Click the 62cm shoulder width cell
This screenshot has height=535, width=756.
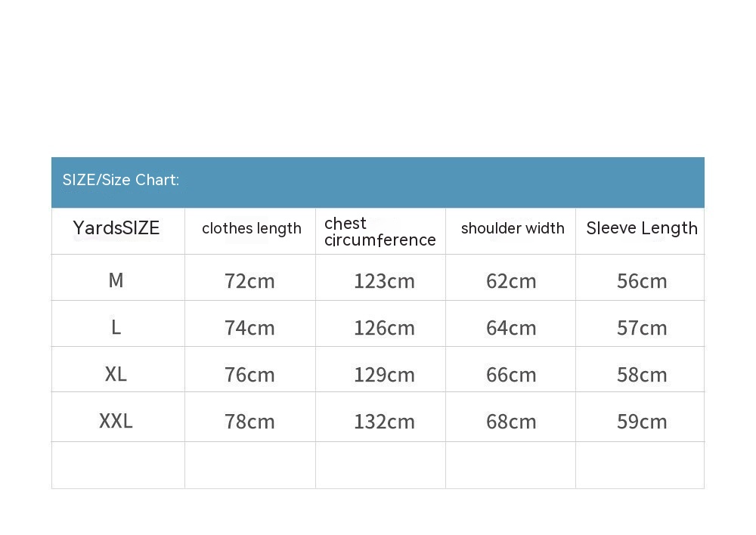pos(511,281)
